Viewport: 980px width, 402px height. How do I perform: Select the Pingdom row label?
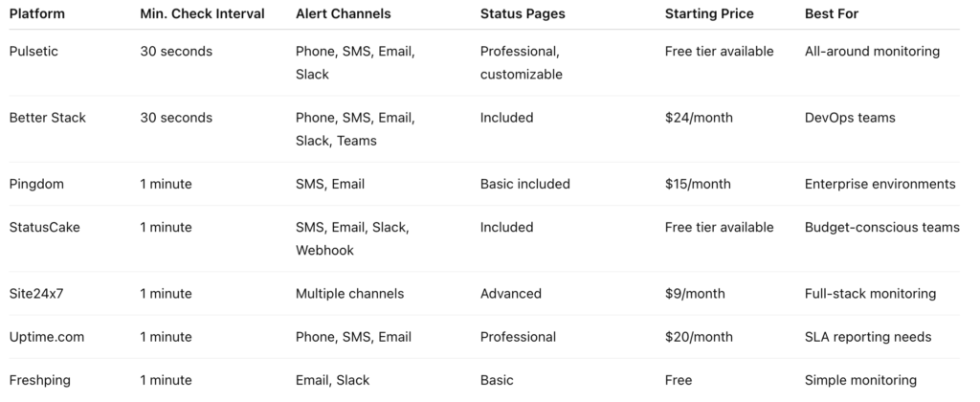pyautogui.click(x=36, y=184)
